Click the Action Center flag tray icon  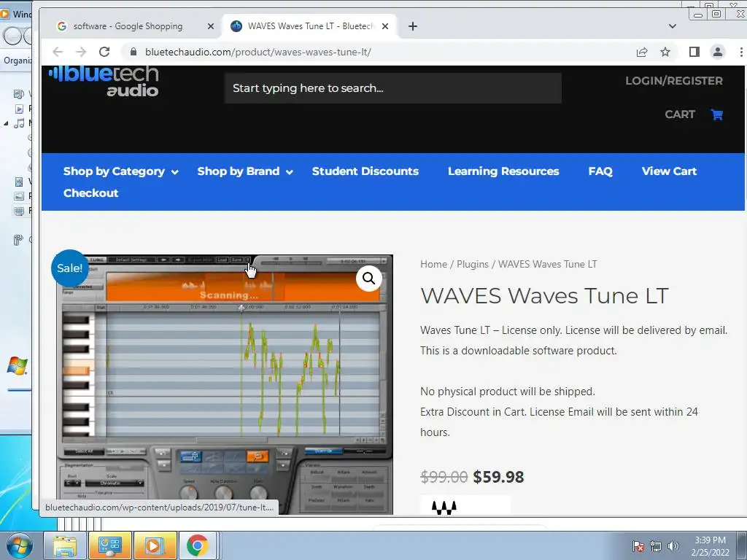638,546
